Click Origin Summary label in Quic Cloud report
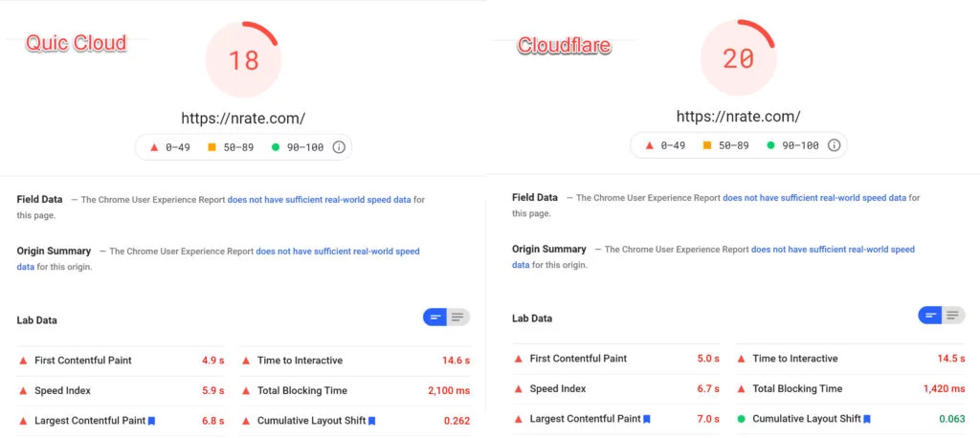 pyautogui.click(x=54, y=252)
